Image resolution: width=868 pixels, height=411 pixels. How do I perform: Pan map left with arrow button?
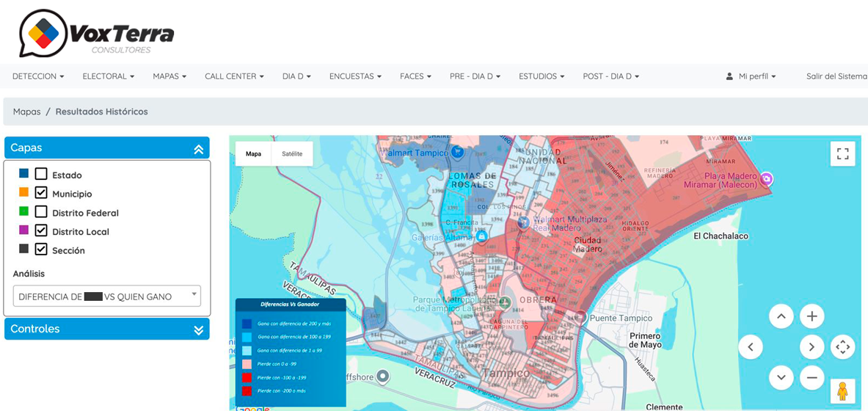(x=751, y=347)
